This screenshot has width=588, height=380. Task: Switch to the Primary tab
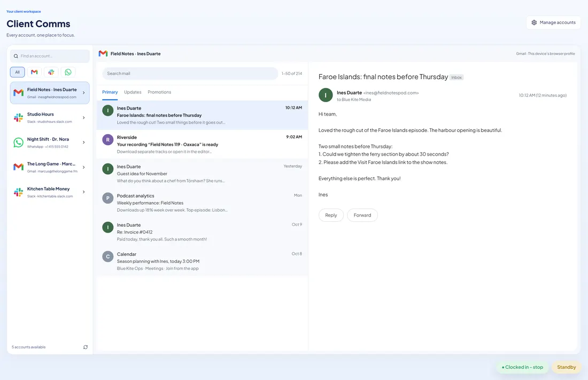[x=110, y=92]
